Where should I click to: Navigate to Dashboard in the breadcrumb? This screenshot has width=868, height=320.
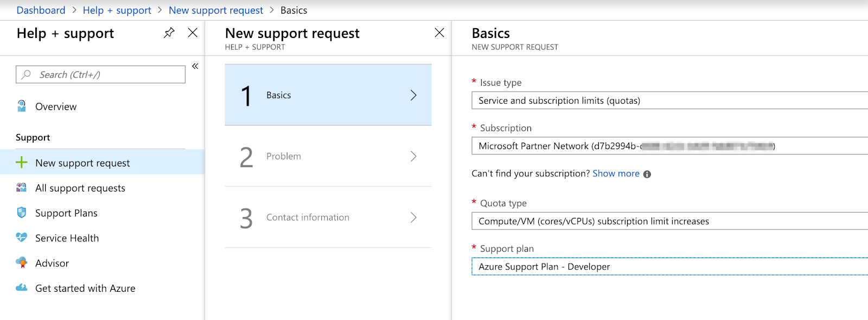pyautogui.click(x=41, y=10)
